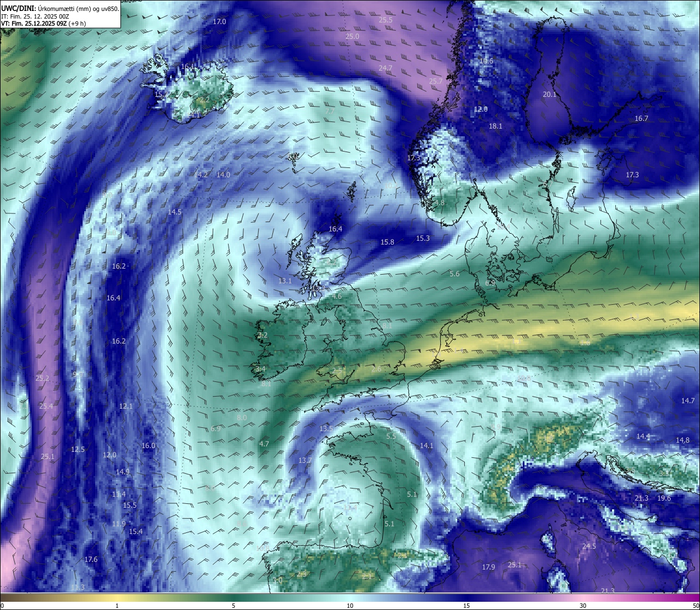The image size is (700, 610).
Task: Click the value 18.1 over Sweden
Action: click(x=495, y=126)
